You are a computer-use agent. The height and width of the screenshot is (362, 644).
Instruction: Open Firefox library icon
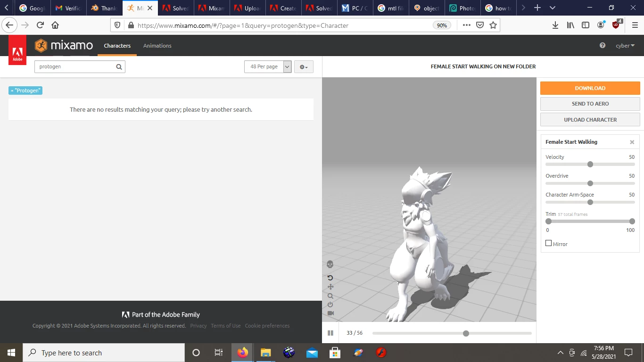tap(570, 25)
